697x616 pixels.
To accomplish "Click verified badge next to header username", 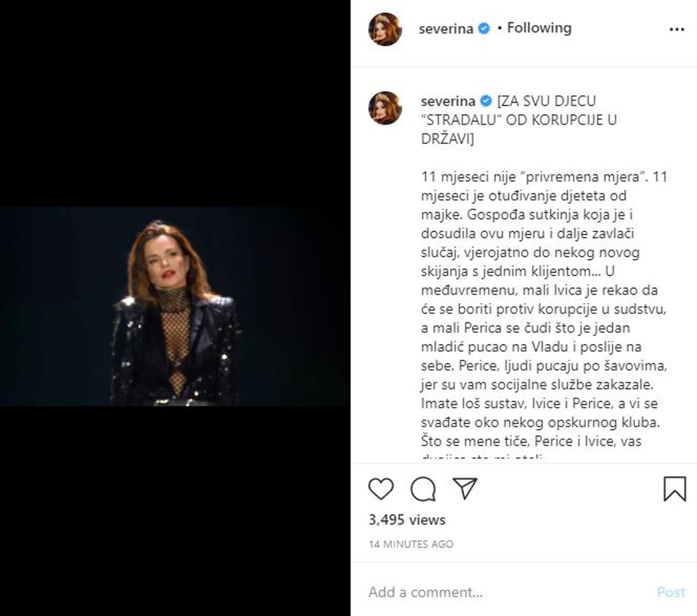I will click(x=484, y=29).
